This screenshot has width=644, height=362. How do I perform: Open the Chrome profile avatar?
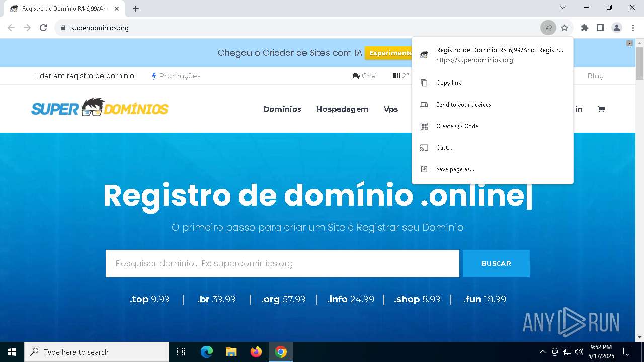617,28
